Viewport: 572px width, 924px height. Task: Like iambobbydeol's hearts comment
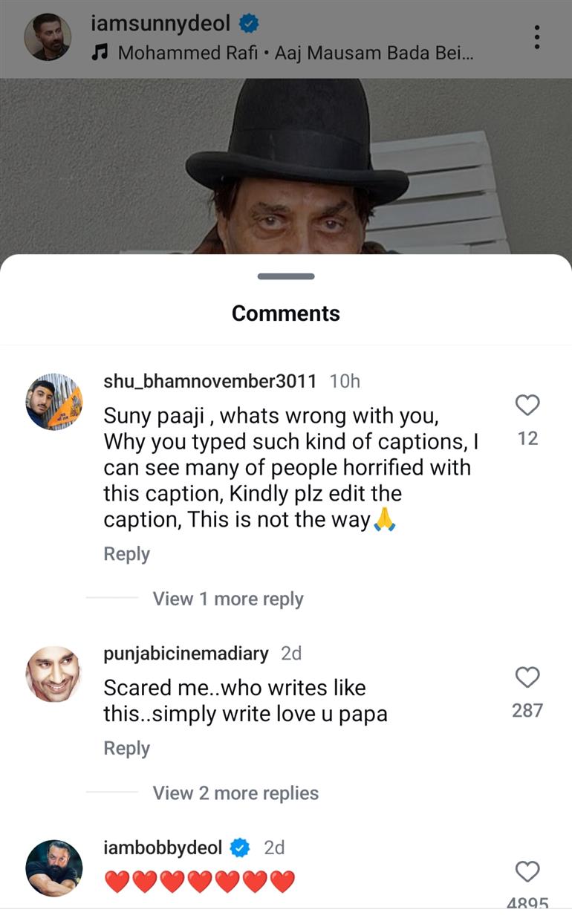pyautogui.click(x=527, y=871)
